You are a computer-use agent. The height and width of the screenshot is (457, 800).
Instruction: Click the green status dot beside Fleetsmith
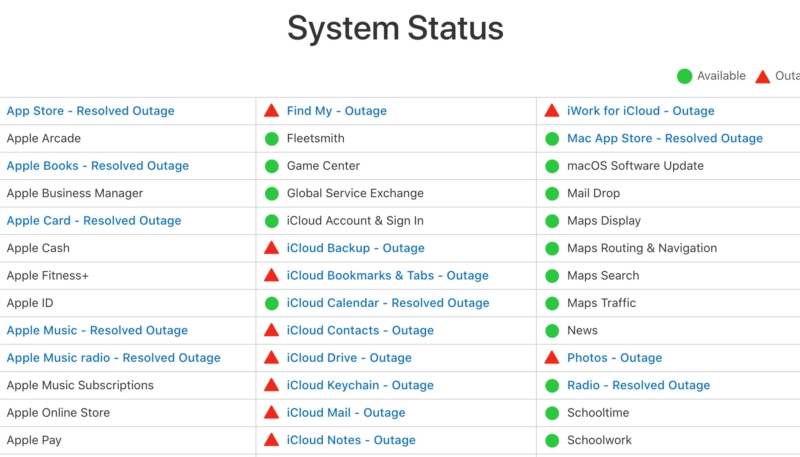[x=271, y=138]
